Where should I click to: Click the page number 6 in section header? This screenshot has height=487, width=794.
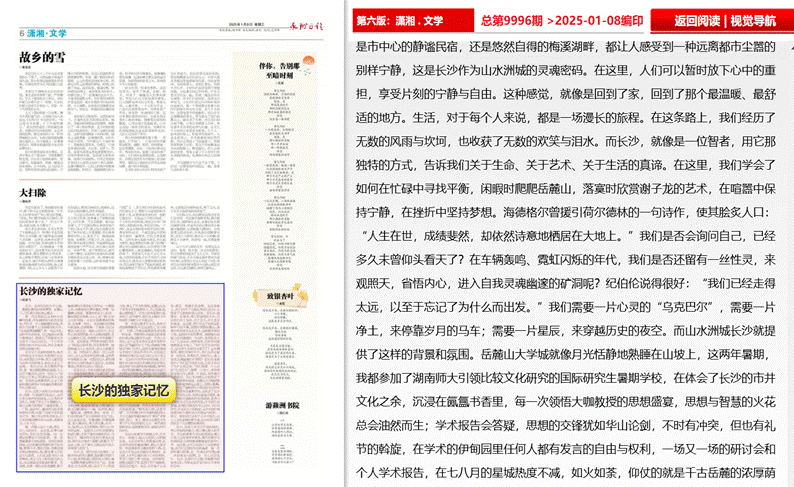(x=21, y=34)
